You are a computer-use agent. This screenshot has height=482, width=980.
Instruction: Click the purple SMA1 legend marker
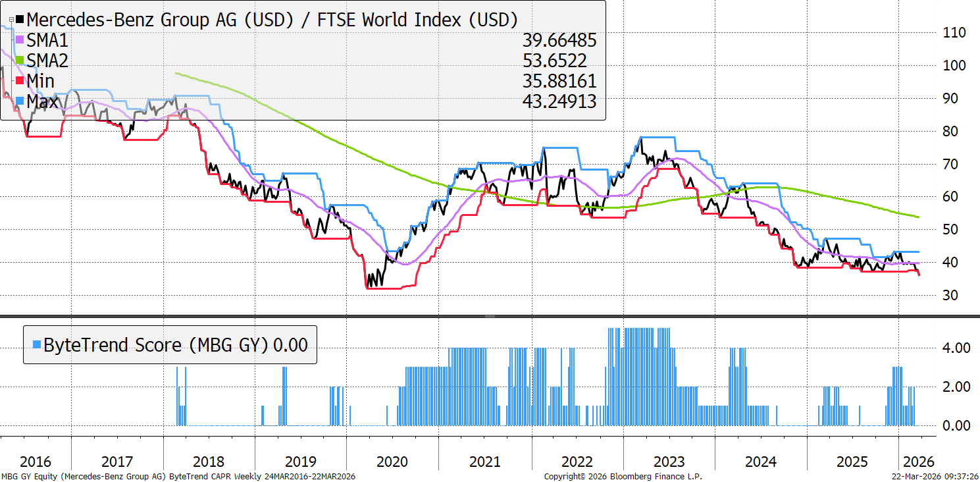pos(20,41)
